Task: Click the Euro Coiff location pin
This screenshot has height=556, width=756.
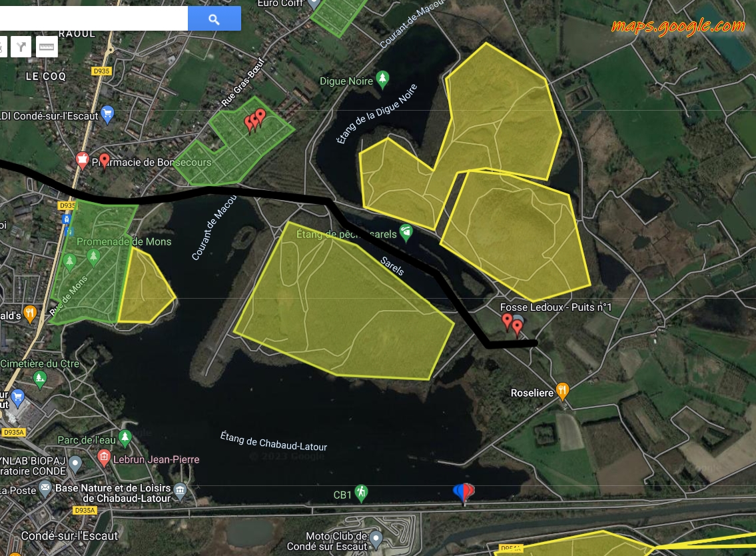Action: click(x=314, y=4)
